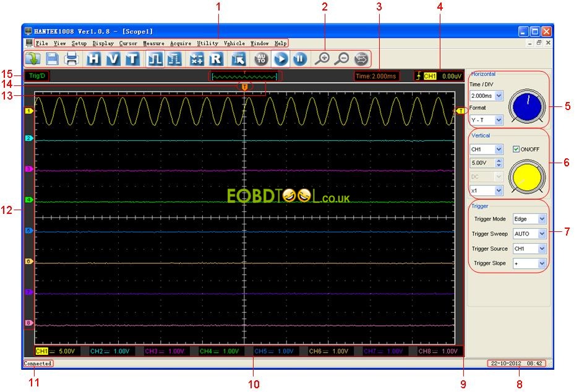Open the Cursor menu

point(128,43)
